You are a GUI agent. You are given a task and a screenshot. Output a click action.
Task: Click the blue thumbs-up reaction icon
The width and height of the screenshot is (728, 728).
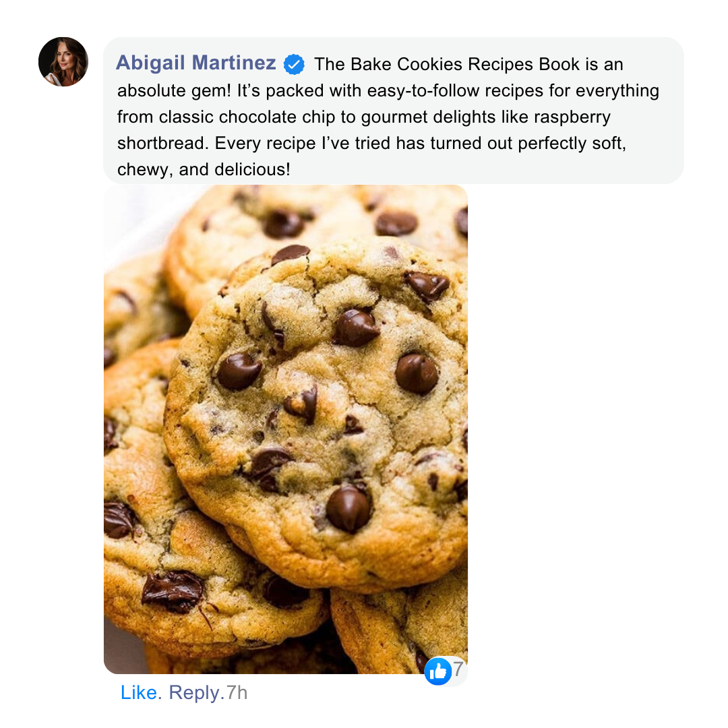(438, 671)
